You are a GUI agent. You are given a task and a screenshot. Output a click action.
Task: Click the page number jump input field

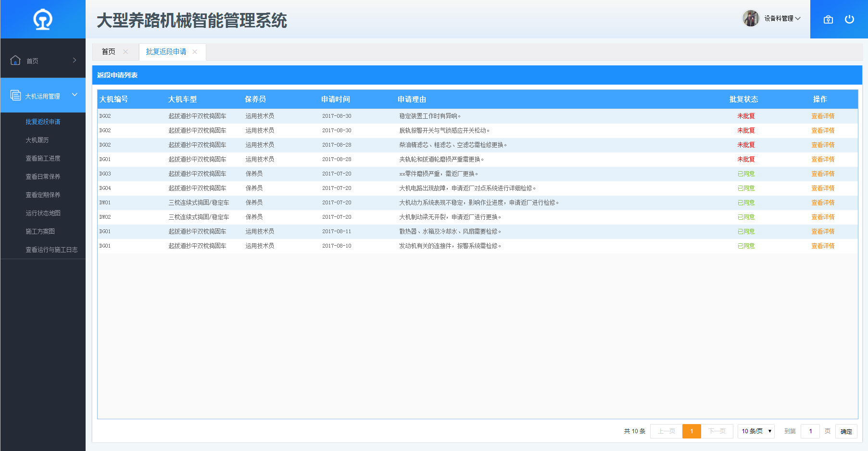[x=810, y=431]
